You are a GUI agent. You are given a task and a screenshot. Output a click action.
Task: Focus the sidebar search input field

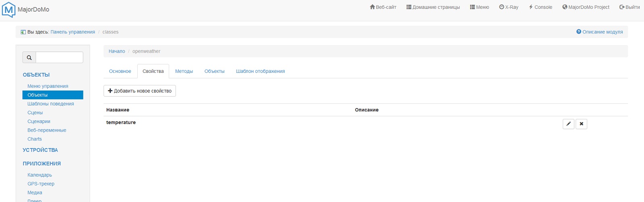click(60, 58)
